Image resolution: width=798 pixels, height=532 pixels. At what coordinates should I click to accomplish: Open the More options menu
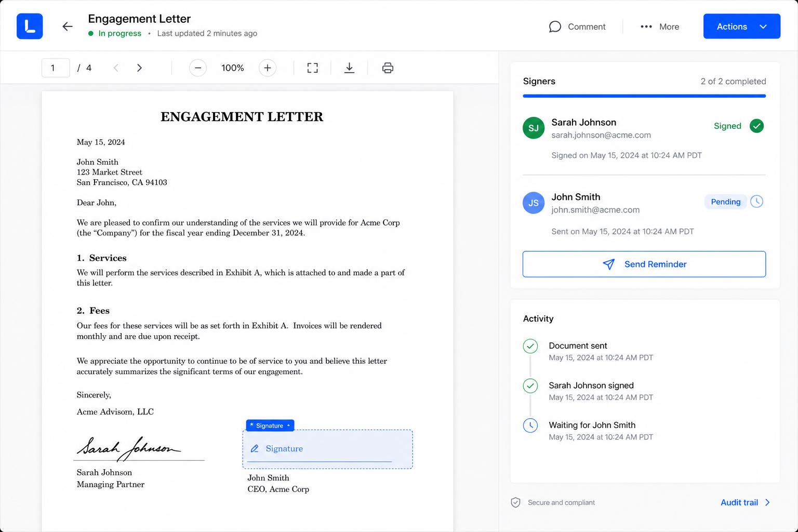660,26
